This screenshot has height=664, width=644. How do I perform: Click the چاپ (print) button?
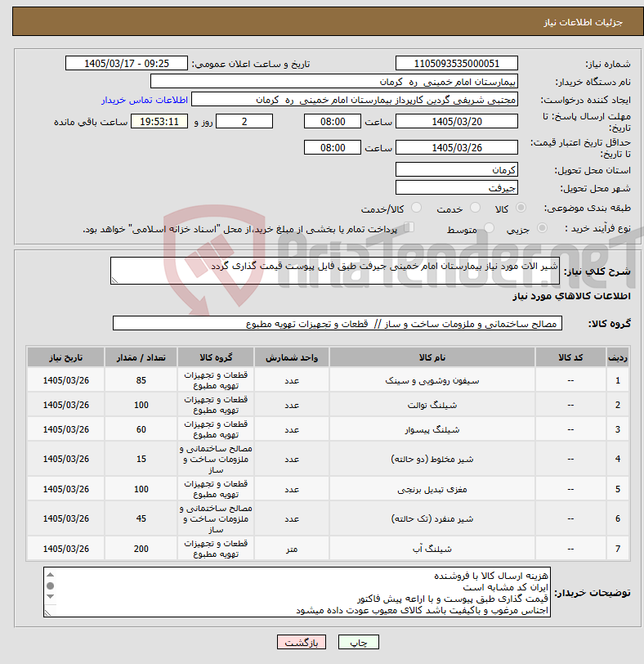[359, 643]
